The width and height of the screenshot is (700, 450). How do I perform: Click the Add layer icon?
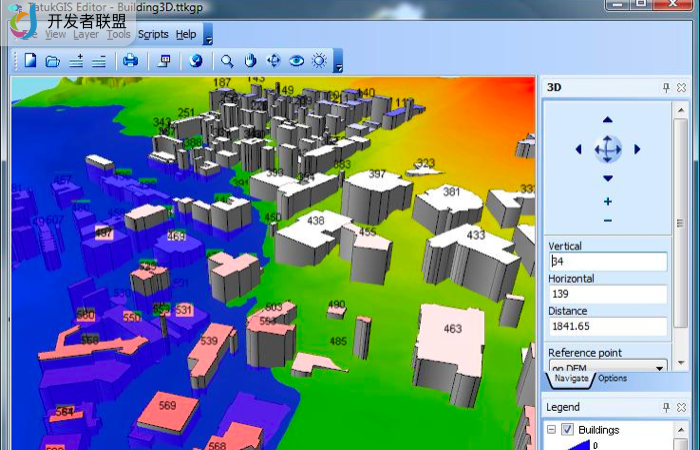tap(76, 61)
